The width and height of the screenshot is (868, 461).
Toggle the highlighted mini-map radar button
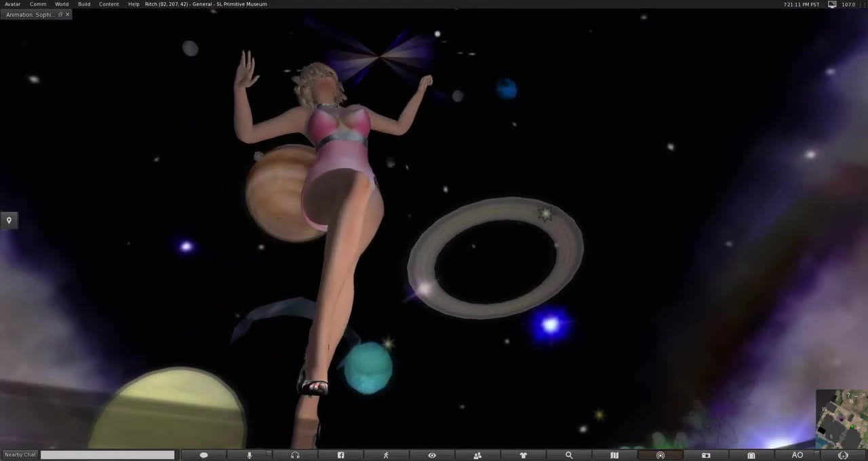tap(660, 455)
